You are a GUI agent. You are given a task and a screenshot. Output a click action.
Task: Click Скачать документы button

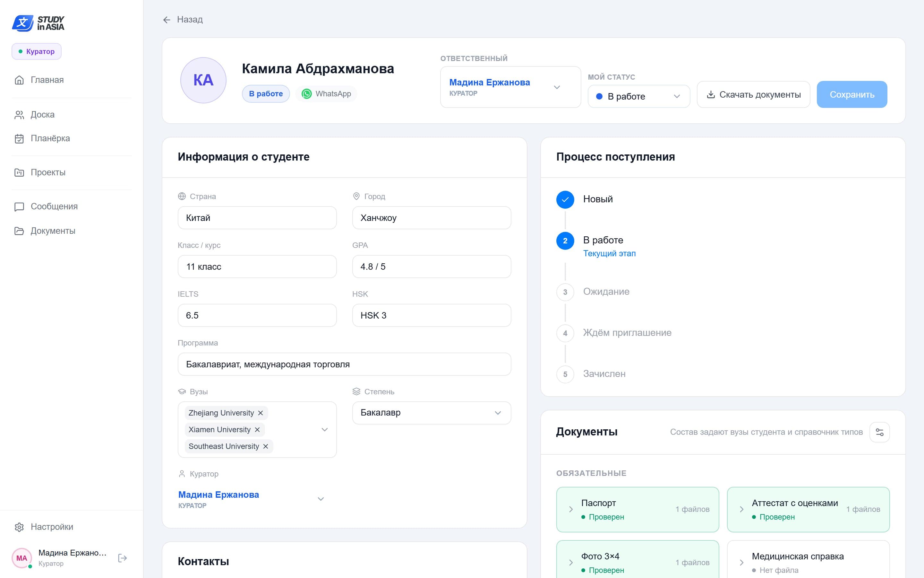[x=753, y=94]
